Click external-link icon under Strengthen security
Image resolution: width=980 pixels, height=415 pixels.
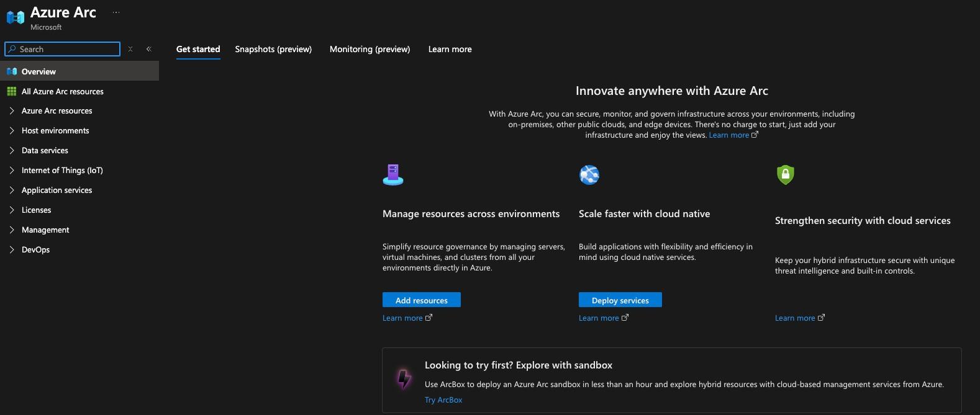[x=821, y=318]
